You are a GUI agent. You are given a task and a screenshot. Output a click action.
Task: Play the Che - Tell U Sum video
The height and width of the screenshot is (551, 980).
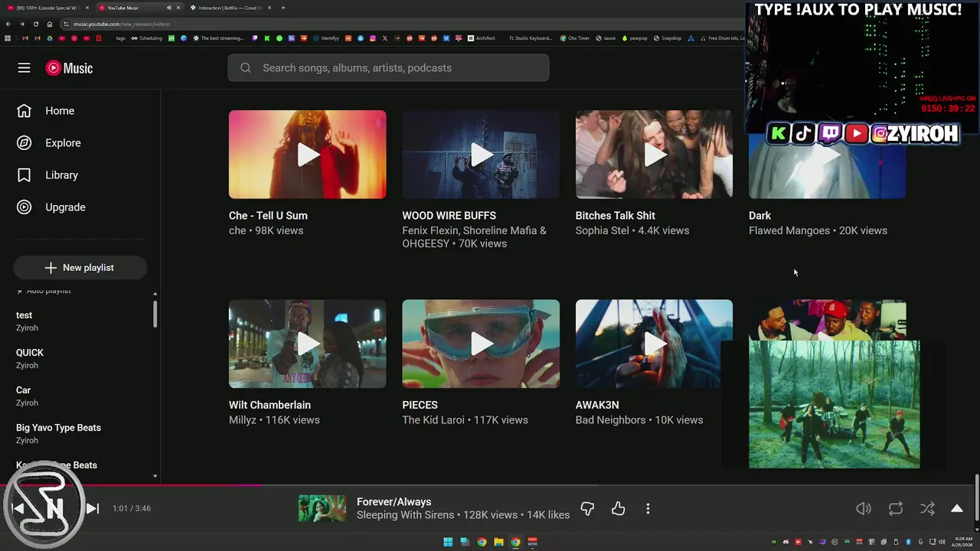tap(307, 155)
